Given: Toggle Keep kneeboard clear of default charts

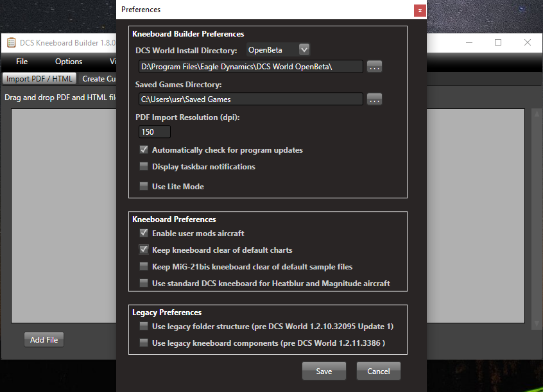Looking at the screenshot, I should click(x=143, y=250).
